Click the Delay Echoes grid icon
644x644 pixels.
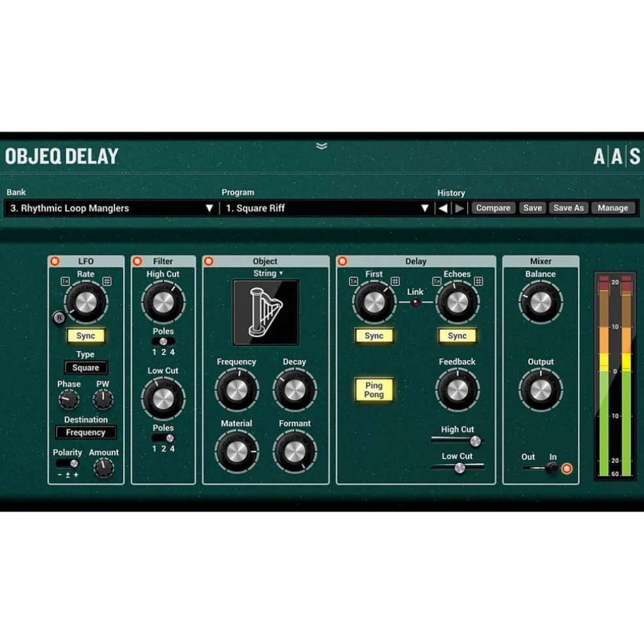coord(478,281)
